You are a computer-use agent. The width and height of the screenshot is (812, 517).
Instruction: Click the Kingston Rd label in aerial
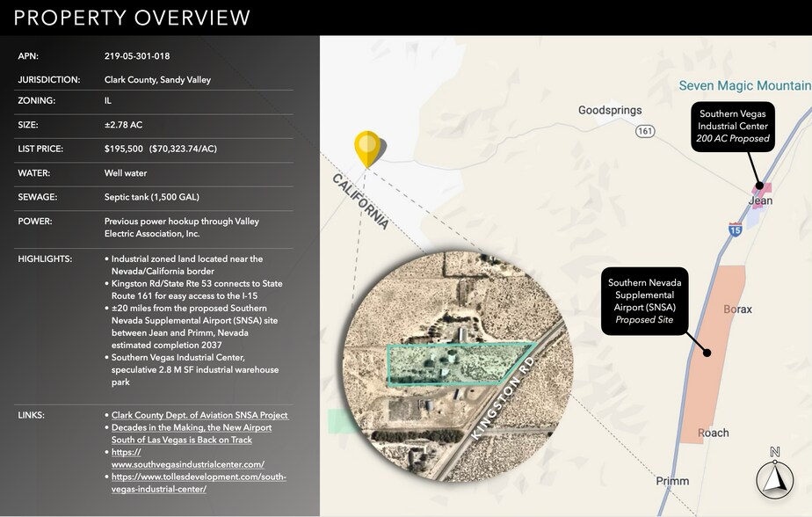pos(504,402)
